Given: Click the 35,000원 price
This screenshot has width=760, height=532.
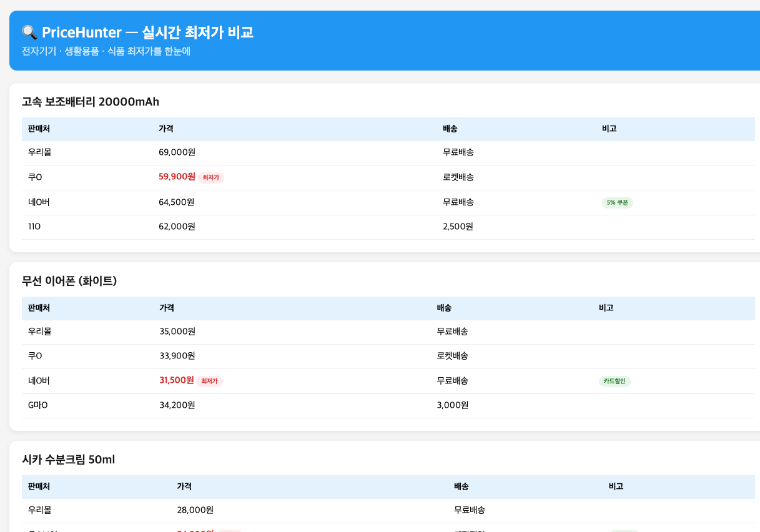Looking at the screenshot, I should click(x=177, y=332).
